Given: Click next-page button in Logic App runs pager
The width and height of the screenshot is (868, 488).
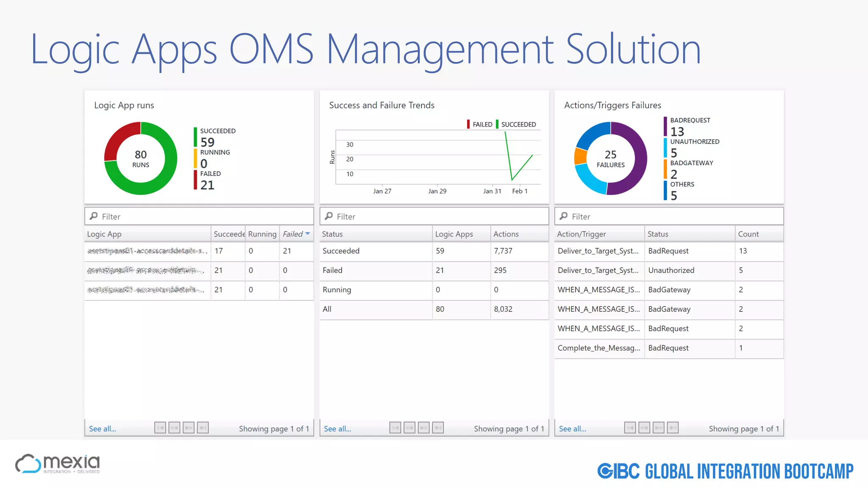Looking at the screenshot, I should pyautogui.click(x=189, y=428).
